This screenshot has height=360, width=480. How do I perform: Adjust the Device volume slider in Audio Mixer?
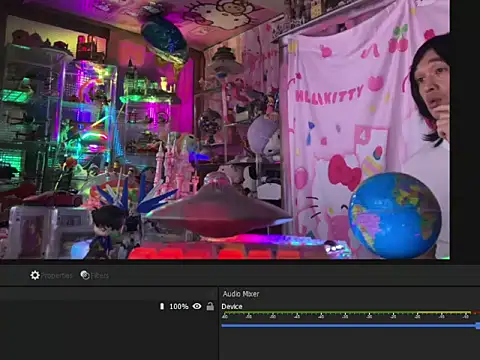351,325
